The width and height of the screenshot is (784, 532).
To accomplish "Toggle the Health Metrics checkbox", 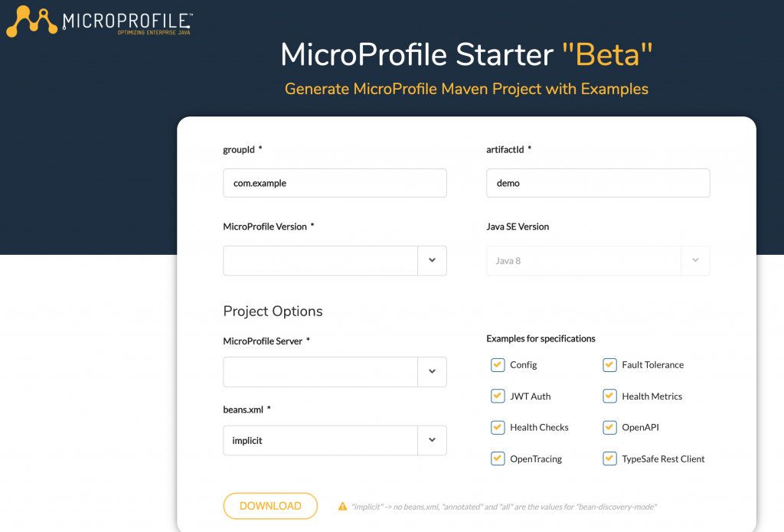I will [609, 396].
